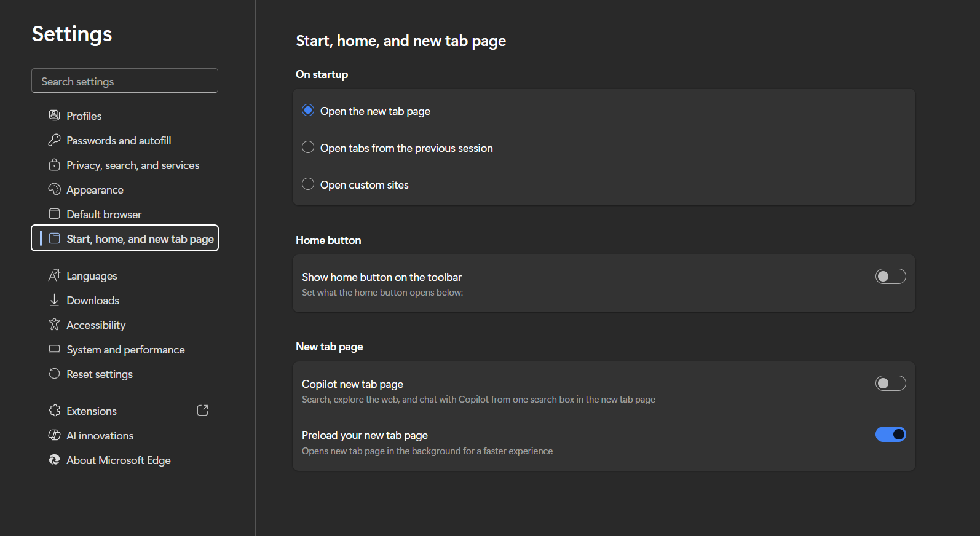
Task: Click the Downloads arrow icon
Action: click(54, 300)
